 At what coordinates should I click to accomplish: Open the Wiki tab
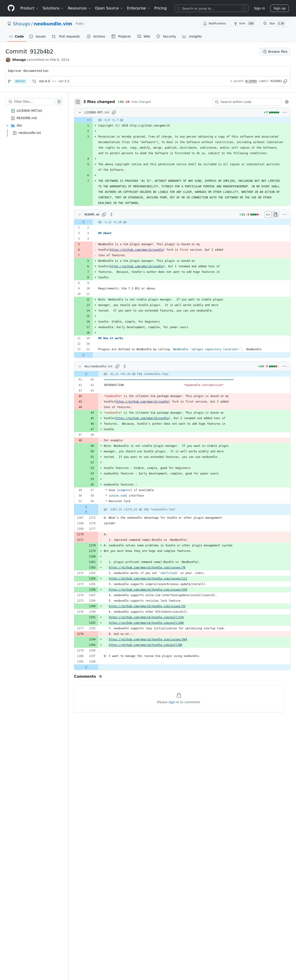coord(144,36)
